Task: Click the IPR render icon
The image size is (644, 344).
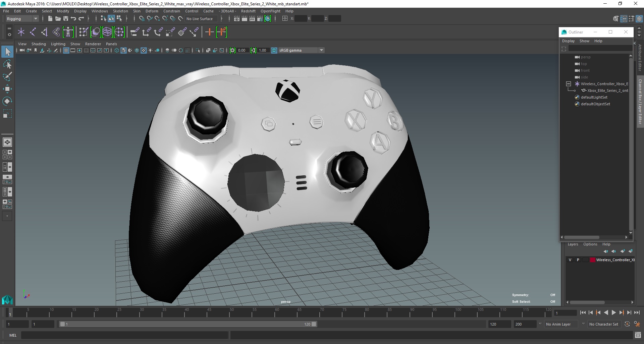Action: (252, 19)
